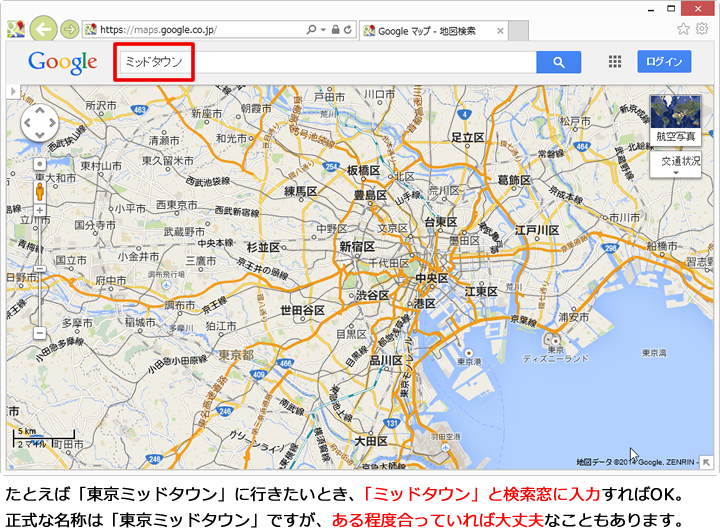Click the search field containing ミッドタウン

tap(328, 62)
